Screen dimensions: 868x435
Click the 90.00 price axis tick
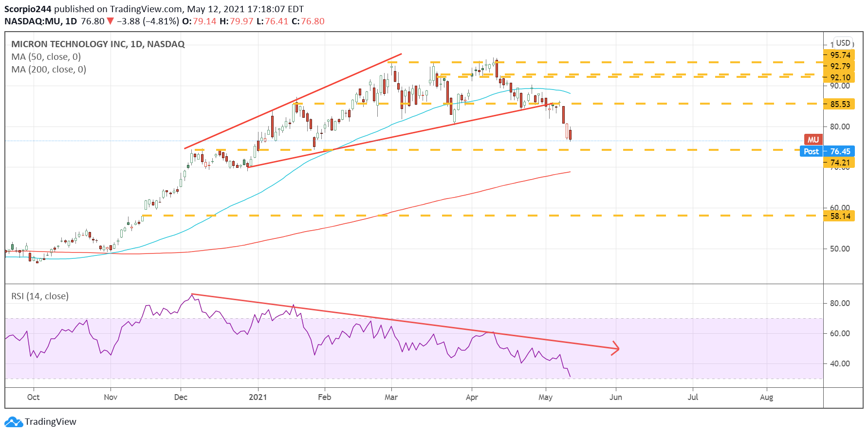pyautogui.click(x=840, y=86)
